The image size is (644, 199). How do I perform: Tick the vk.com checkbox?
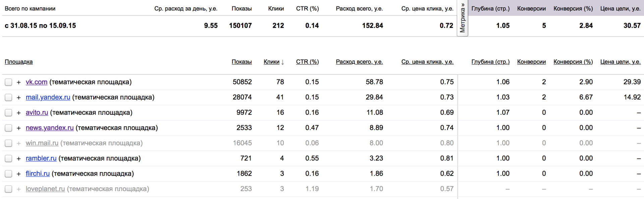tap(8, 82)
